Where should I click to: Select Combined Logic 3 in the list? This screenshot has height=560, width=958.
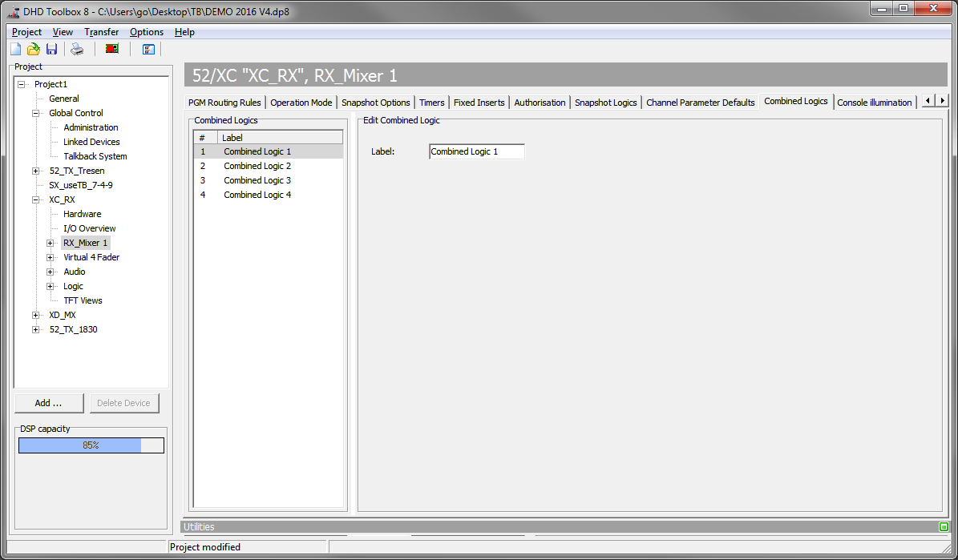[257, 179]
